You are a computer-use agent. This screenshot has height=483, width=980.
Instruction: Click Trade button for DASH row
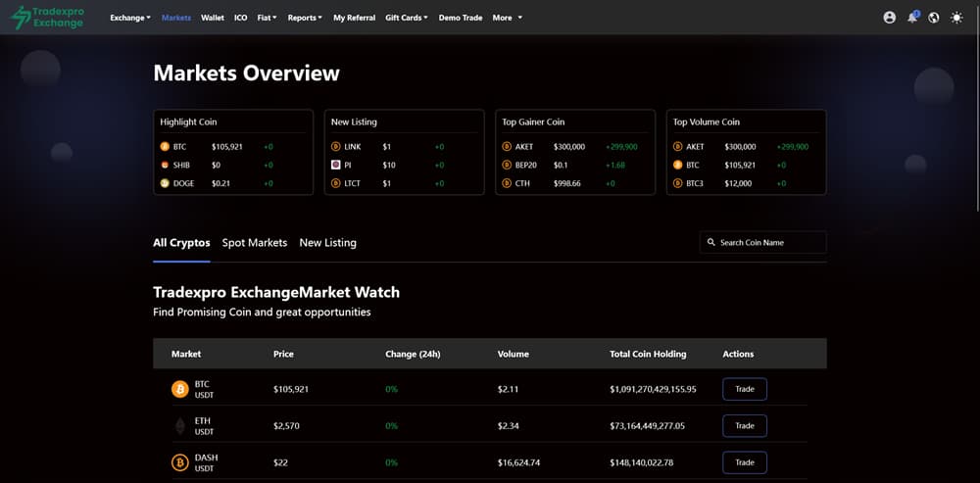pyautogui.click(x=745, y=463)
